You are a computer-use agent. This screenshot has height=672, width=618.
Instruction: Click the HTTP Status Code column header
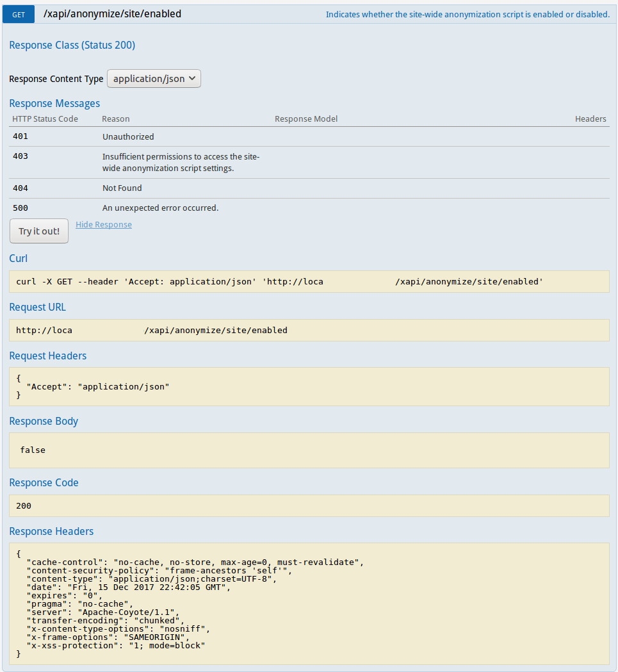pos(45,119)
